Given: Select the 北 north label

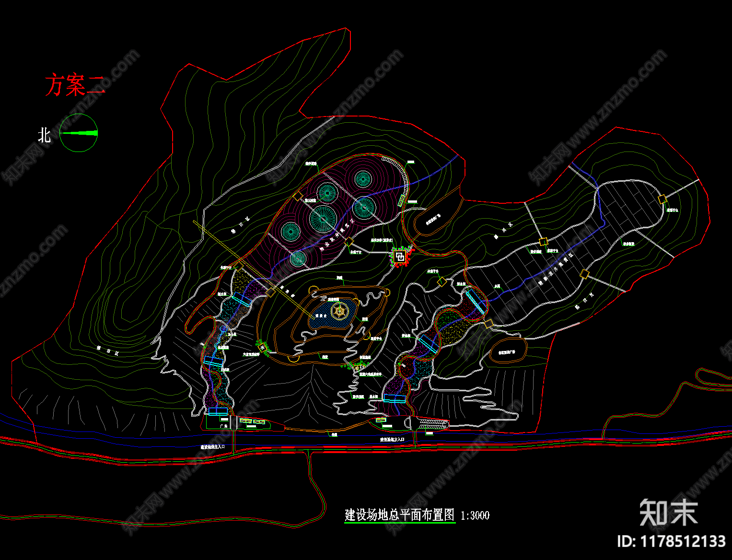Looking at the screenshot, I should click(44, 135).
